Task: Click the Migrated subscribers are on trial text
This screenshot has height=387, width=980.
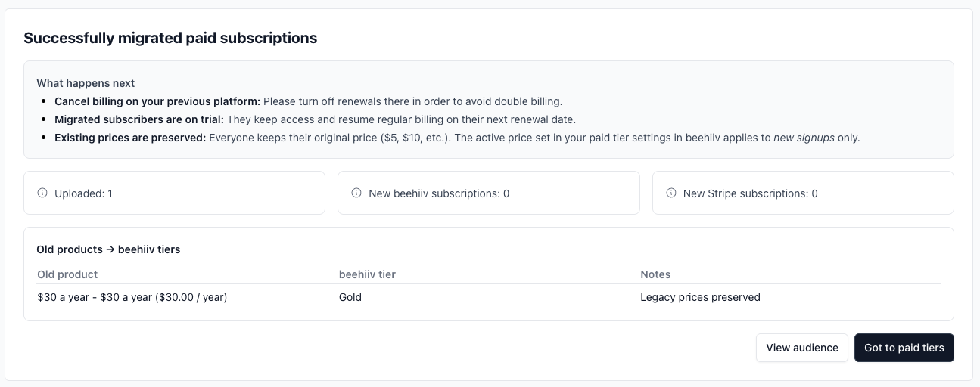Action: [x=139, y=119]
